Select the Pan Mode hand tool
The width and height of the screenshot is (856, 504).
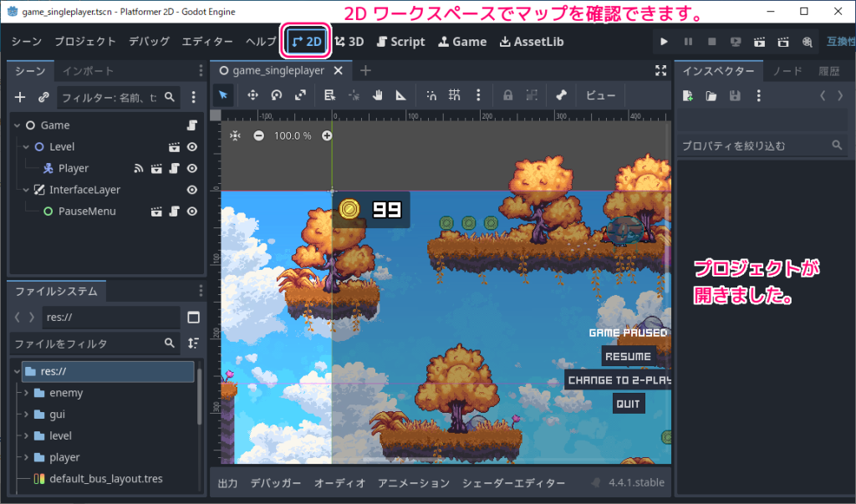377,95
